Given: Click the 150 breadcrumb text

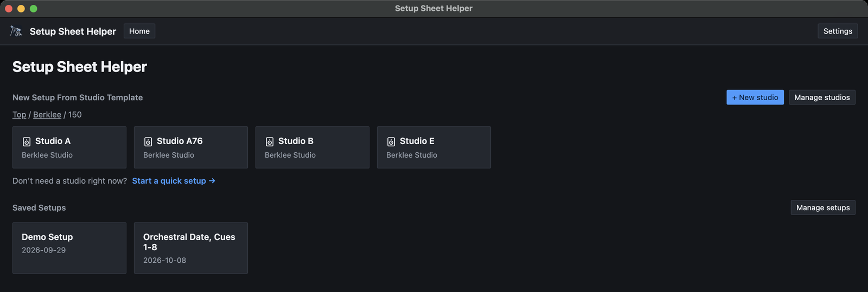Looking at the screenshot, I should point(75,115).
